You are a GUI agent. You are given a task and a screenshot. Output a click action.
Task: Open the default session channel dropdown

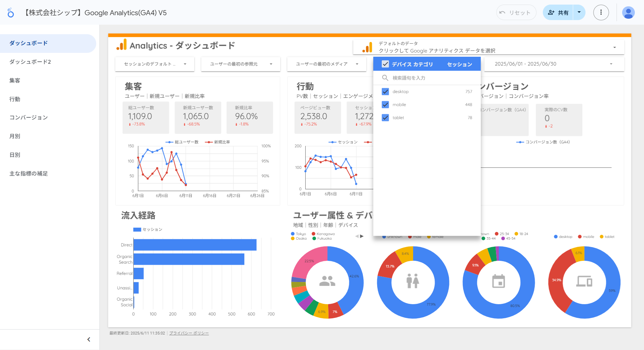point(155,64)
